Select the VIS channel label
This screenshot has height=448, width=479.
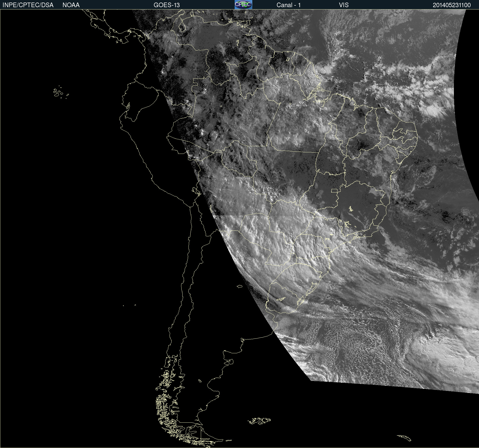click(x=344, y=5)
